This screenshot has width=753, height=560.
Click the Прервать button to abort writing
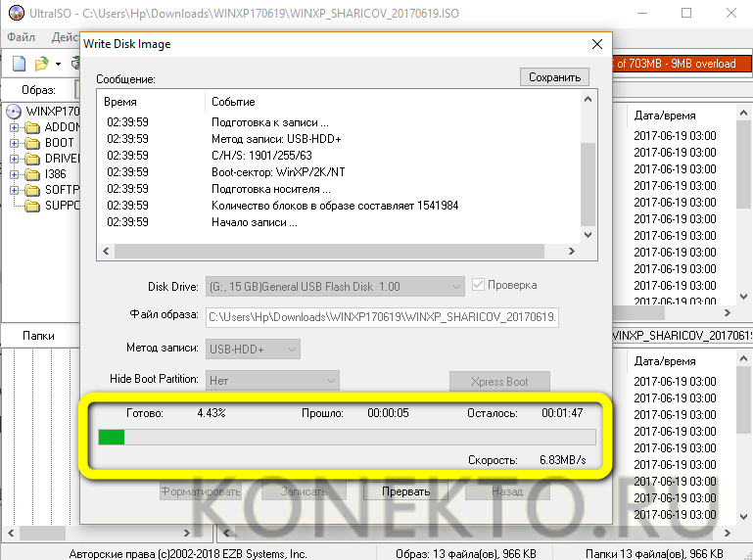coord(405,491)
